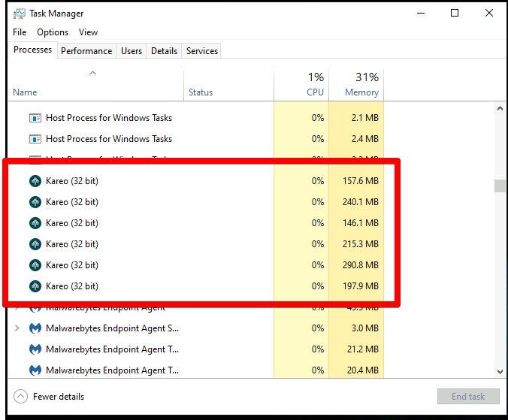The width and height of the screenshot is (508, 420).
Task: Click the vertical scrollbar thumb
Action: (x=500, y=186)
